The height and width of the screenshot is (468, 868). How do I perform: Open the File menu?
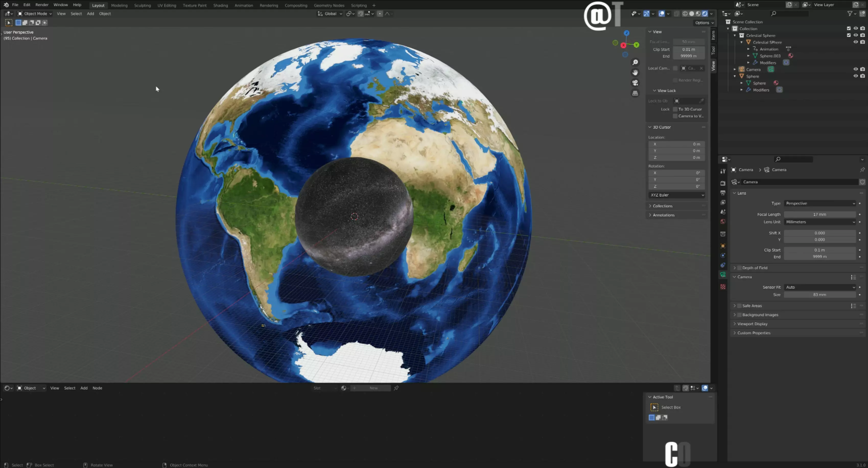pyautogui.click(x=15, y=5)
